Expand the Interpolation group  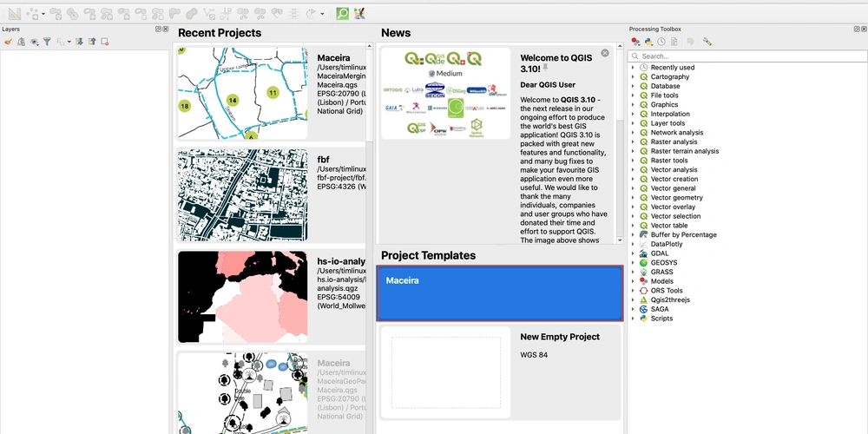pyautogui.click(x=633, y=114)
